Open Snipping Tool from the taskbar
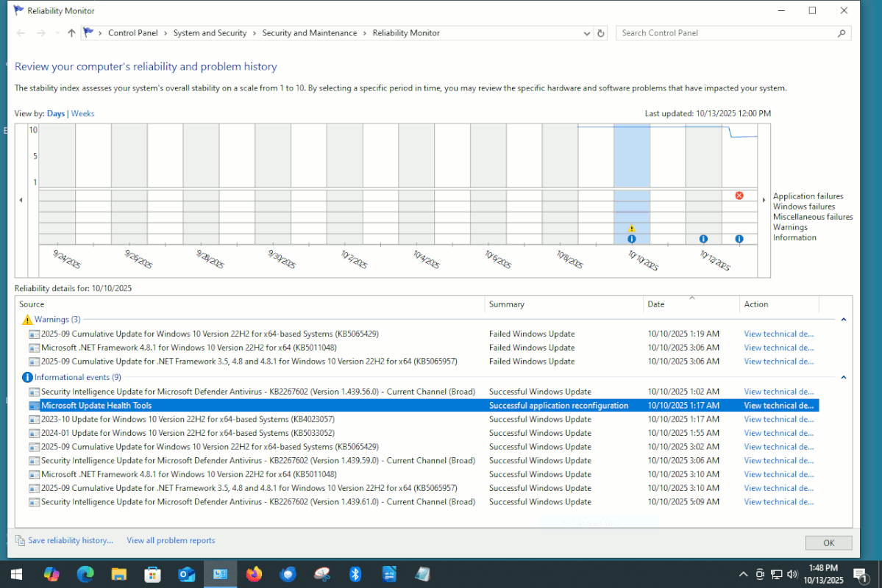Image resolution: width=882 pixels, height=588 pixels. [321, 574]
